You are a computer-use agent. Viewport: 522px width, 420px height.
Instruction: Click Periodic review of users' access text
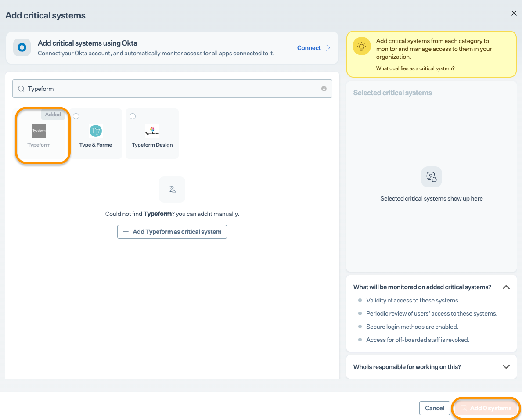coord(432,314)
